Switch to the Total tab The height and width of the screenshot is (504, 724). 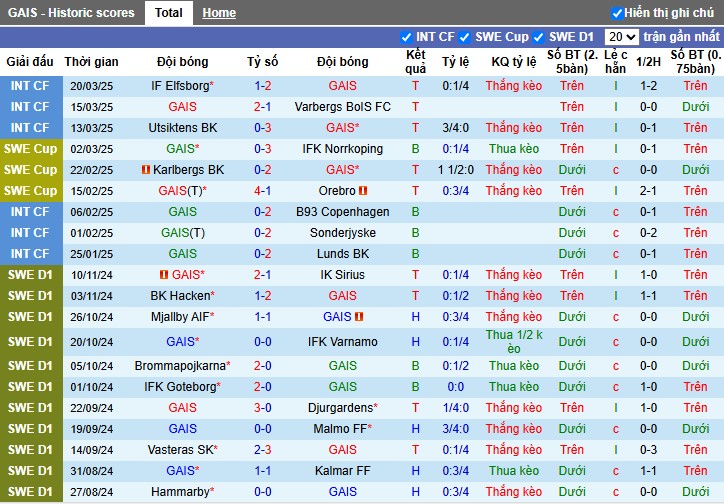coord(169,13)
